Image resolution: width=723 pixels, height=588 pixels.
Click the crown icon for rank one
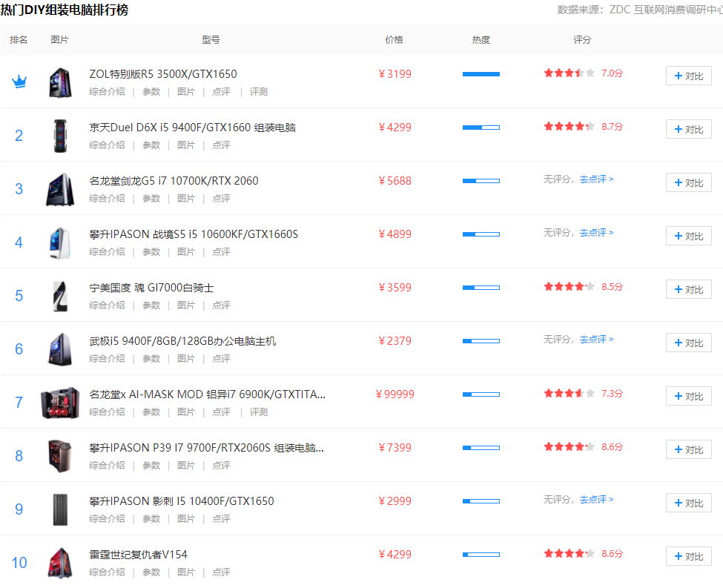pyautogui.click(x=19, y=82)
